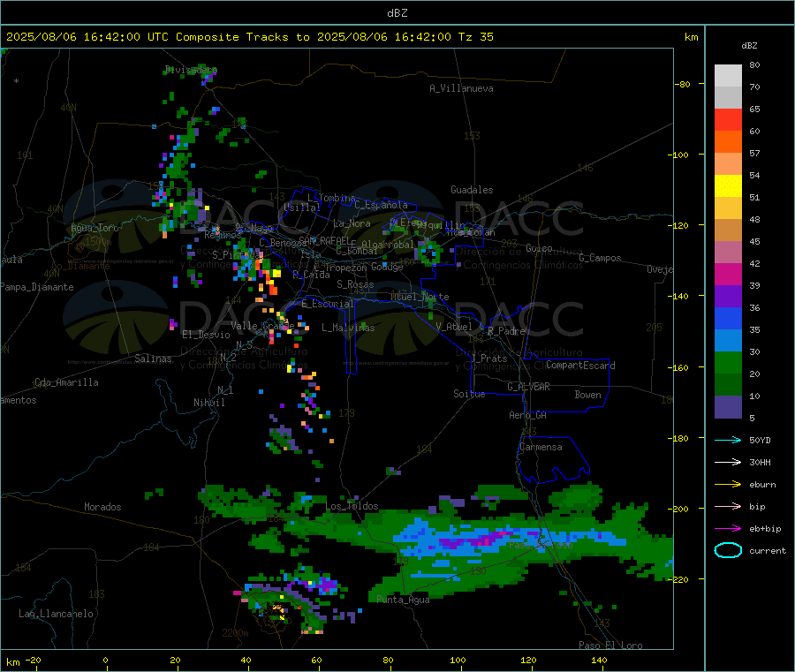Click the A_Villanueva map label
Image resolution: width=795 pixels, height=672 pixels.
click(461, 88)
